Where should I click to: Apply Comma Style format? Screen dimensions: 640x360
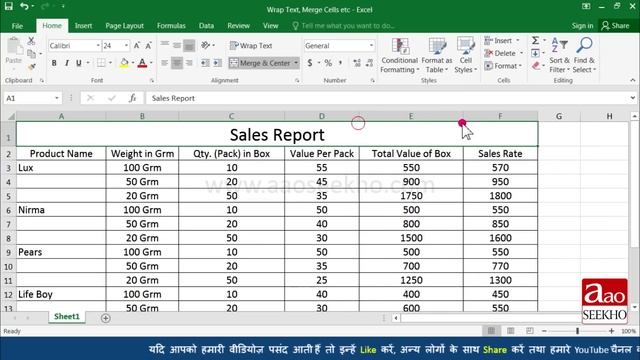(340, 63)
